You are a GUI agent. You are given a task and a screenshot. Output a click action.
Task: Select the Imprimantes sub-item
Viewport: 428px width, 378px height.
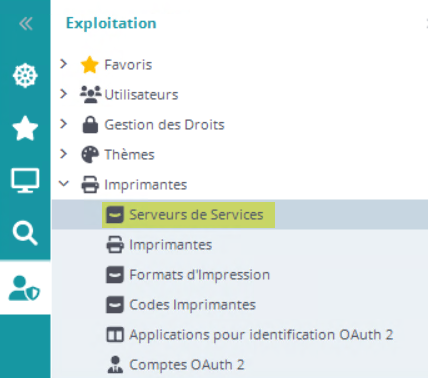[x=170, y=245]
